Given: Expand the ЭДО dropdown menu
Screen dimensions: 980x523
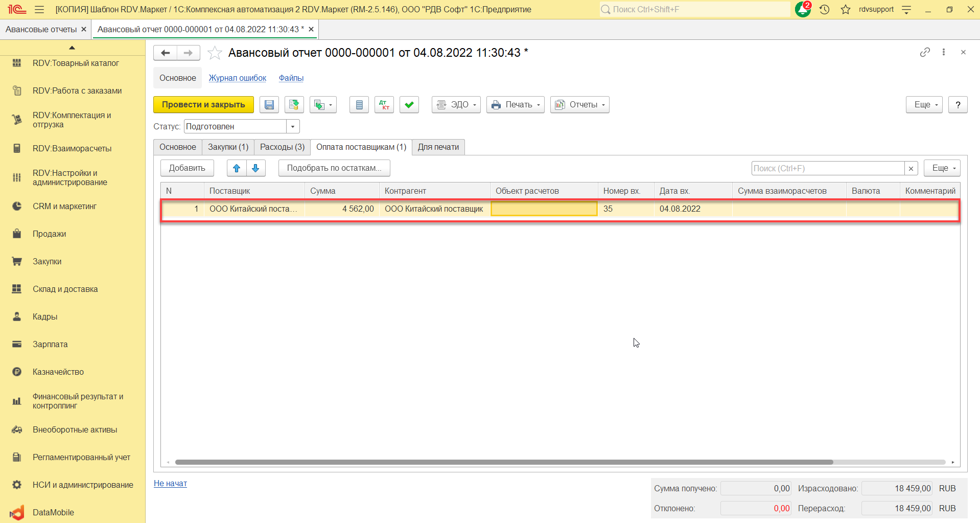Looking at the screenshot, I should coord(456,105).
